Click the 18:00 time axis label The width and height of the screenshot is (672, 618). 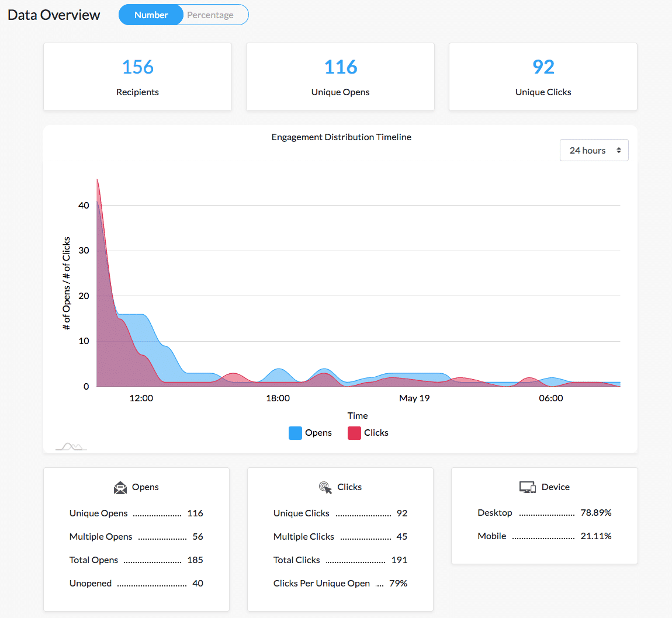(x=278, y=398)
